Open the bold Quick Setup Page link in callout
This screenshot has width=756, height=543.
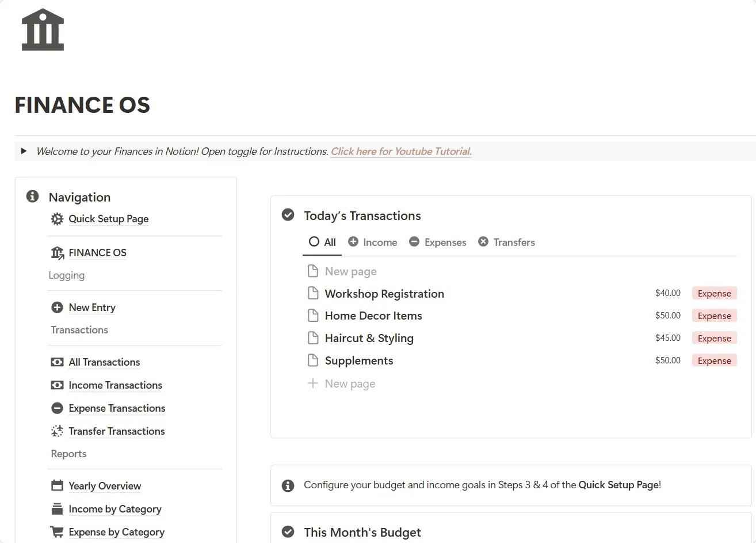[618, 485]
